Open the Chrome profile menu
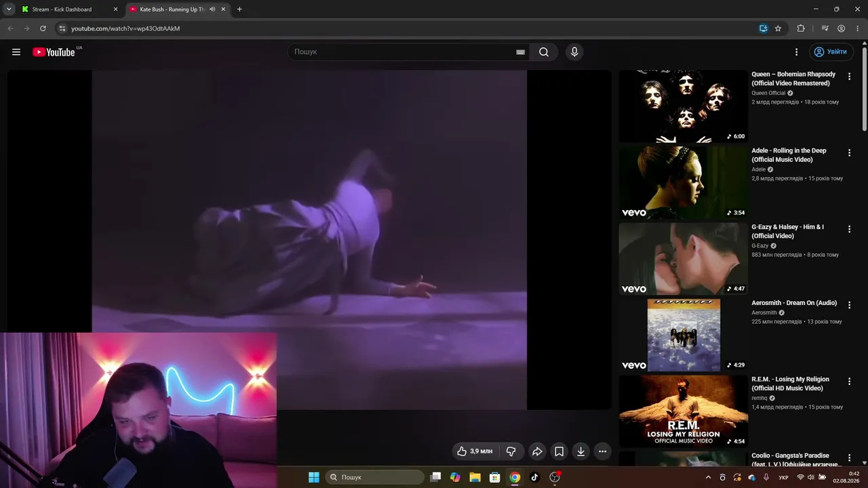Screen dimensions: 868x488 point(842,28)
